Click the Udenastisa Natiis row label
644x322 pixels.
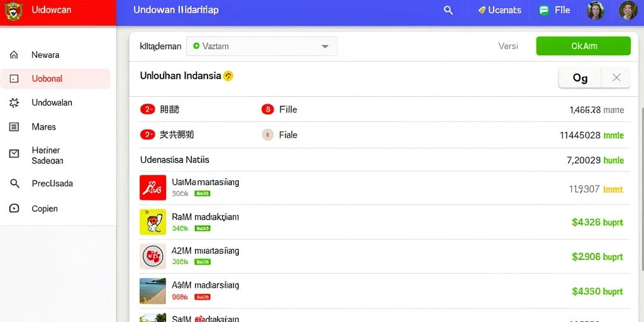[x=175, y=160]
